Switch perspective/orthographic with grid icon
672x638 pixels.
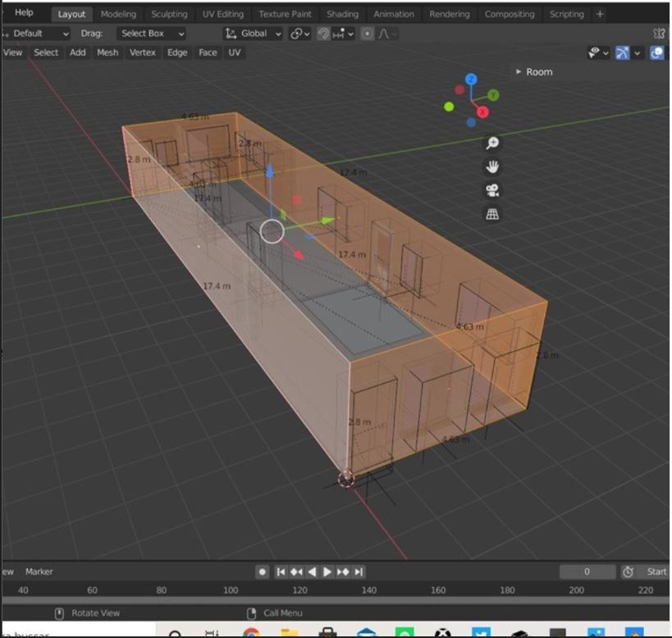[492, 215]
